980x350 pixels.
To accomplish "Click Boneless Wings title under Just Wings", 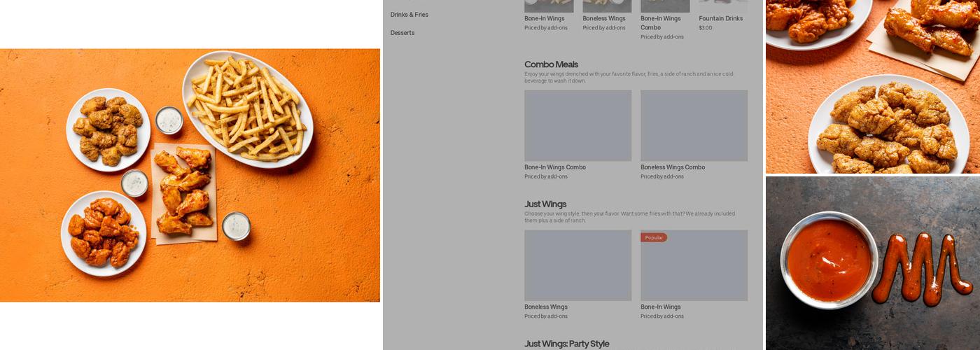I will (x=546, y=307).
